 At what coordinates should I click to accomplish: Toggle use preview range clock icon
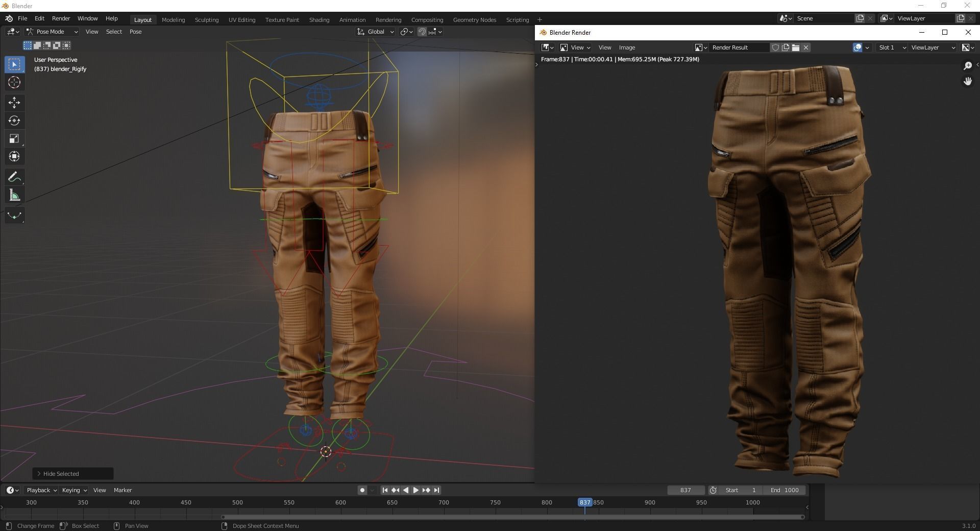(713, 490)
